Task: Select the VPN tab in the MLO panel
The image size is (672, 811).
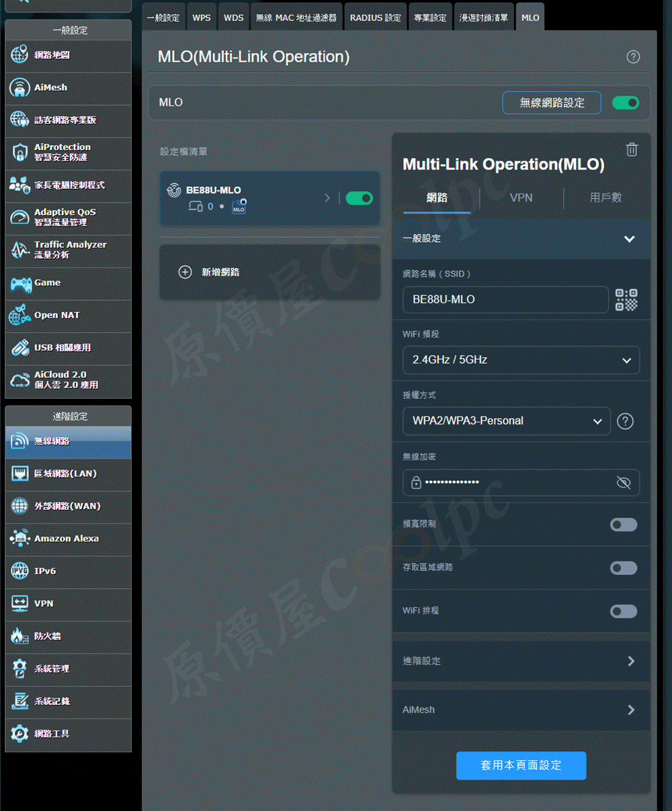Action: click(521, 198)
